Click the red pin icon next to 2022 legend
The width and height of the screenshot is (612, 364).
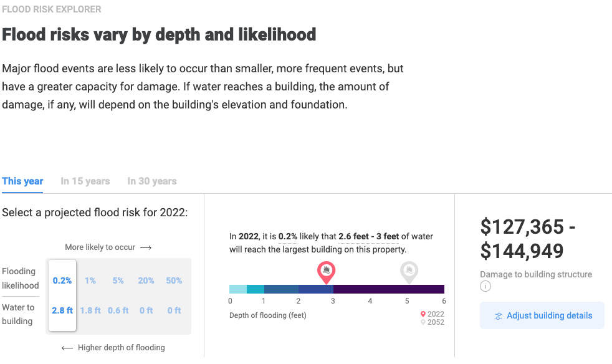(424, 314)
